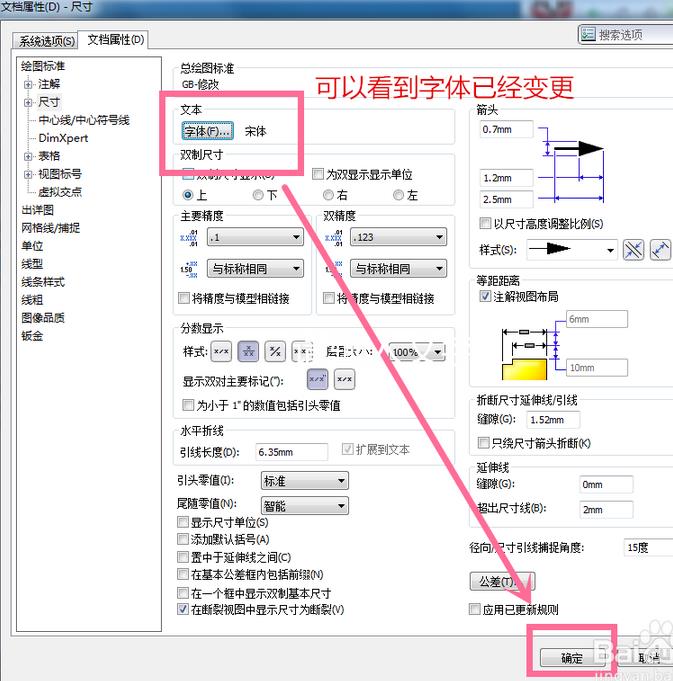Select the 左 radio button
The image size is (673, 681).
click(398, 195)
